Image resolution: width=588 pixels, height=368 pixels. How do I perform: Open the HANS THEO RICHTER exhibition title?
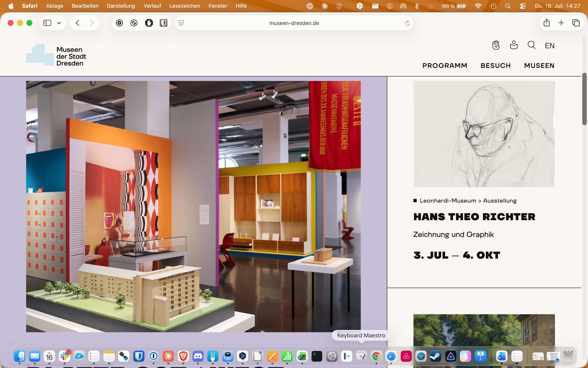point(474,217)
